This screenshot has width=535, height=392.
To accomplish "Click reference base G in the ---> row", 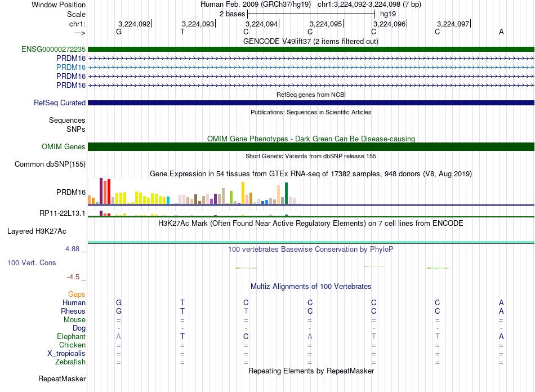I will [119, 32].
